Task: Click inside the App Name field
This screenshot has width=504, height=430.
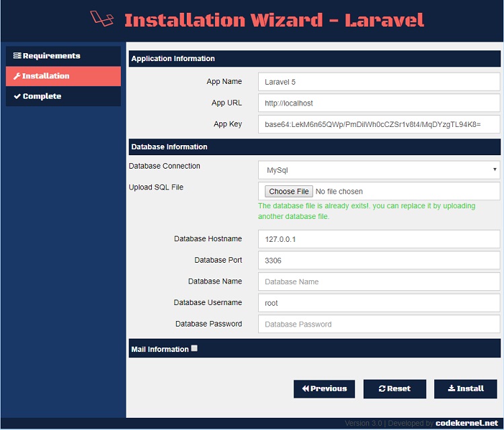Action: pyautogui.click(x=378, y=82)
